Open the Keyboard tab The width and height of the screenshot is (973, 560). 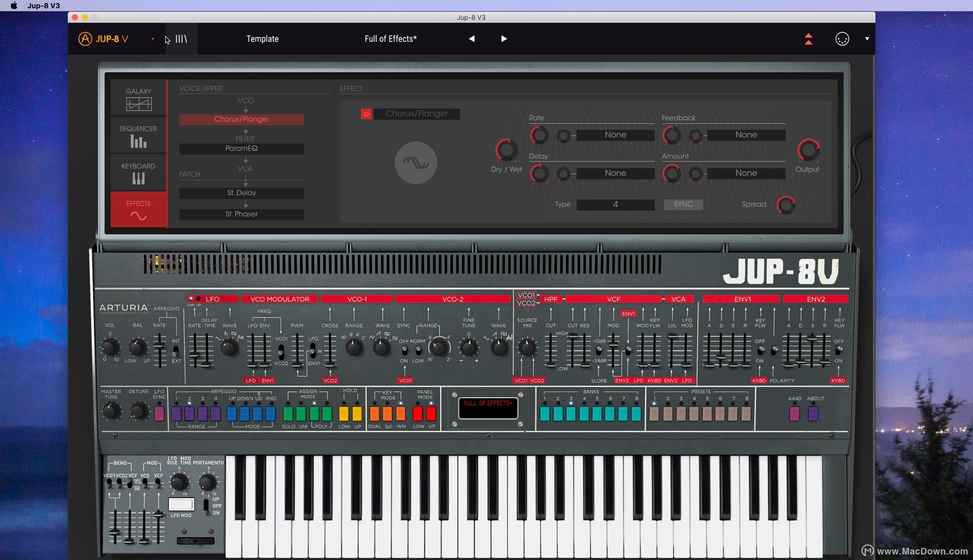[x=138, y=173]
